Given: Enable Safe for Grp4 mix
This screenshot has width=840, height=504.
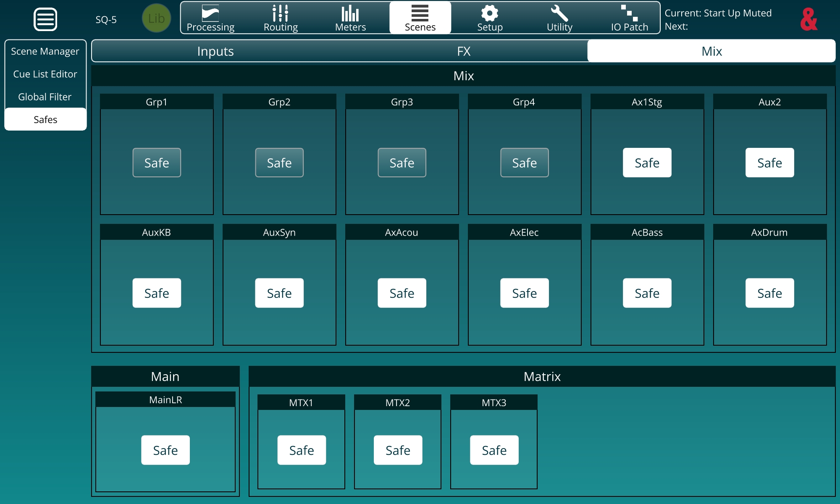Looking at the screenshot, I should (x=524, y=163).
